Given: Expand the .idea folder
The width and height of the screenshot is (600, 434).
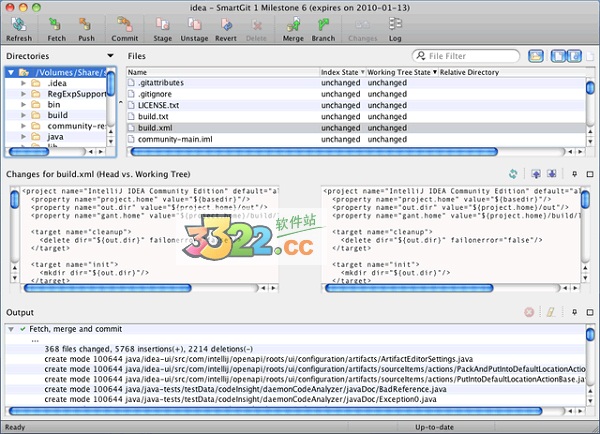Looking at the screenshot, I should click(23, 83).
